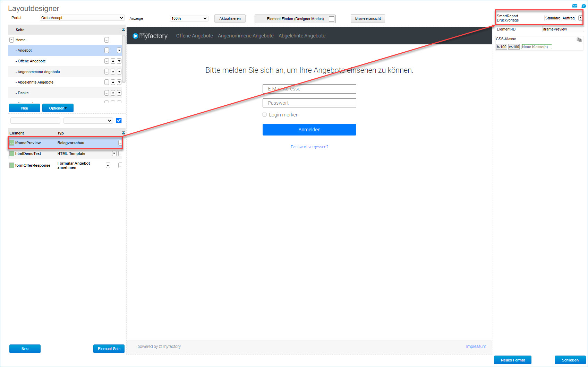Click the icon in the Seite header

click(x=123, y=30)
